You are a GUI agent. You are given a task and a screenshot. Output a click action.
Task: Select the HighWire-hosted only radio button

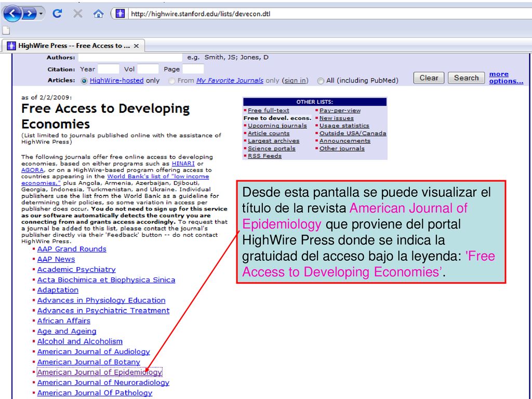(84, 81)
